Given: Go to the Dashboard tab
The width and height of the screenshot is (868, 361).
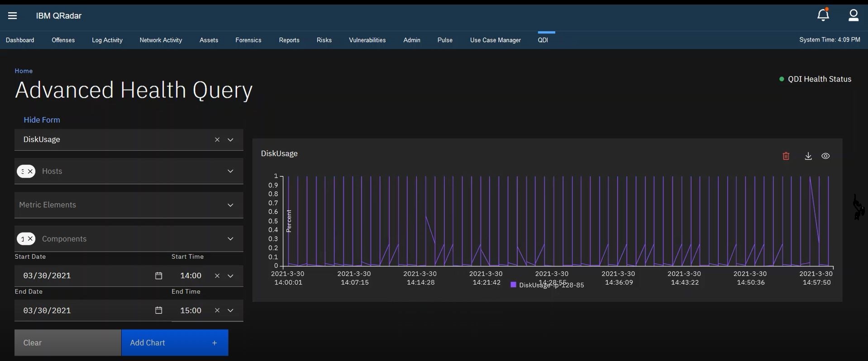Looking at the screenshot, I should pyautogui.click(x=20, y=40).
